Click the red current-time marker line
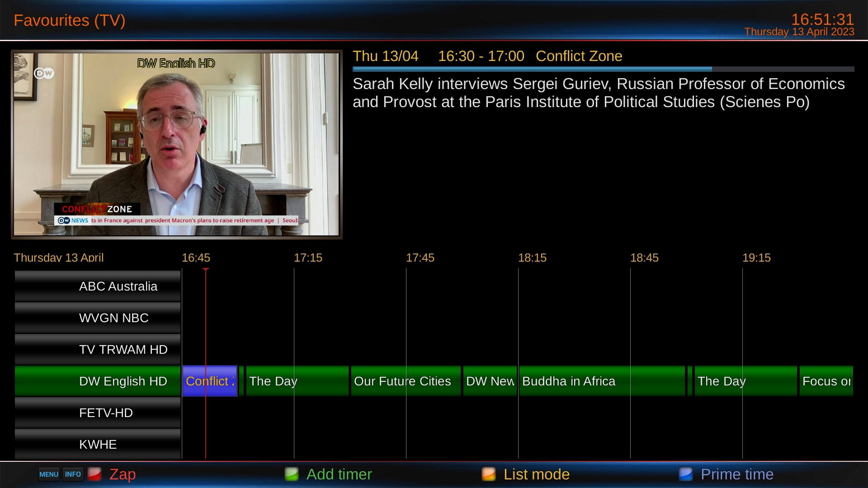This screenshot has width=868, height=488. (x=206, y=364)
